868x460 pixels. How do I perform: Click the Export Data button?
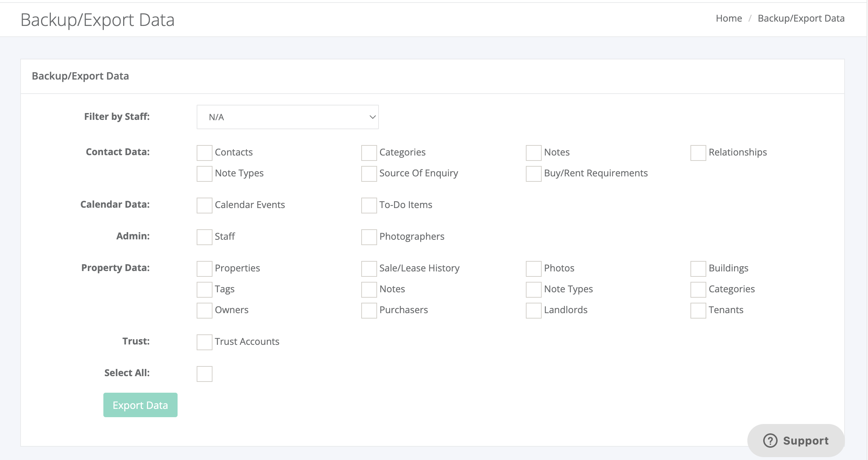141,406
